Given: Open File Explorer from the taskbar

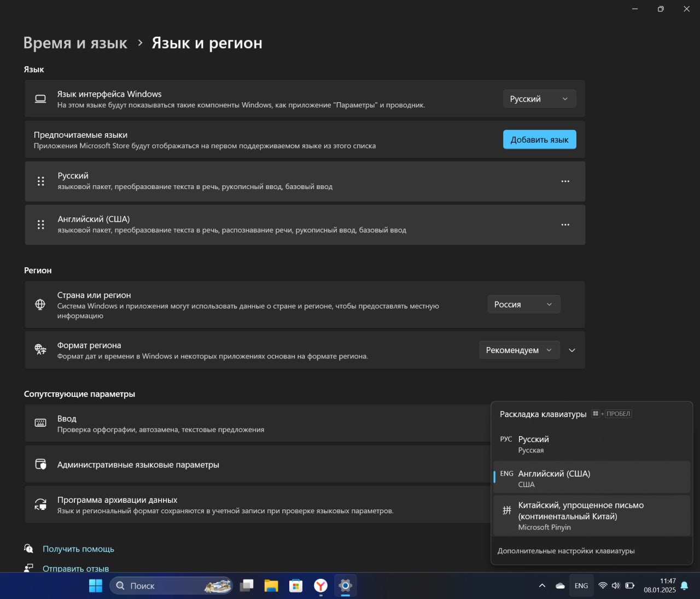Looking at the screenshot, I should (x=271, y=586).
